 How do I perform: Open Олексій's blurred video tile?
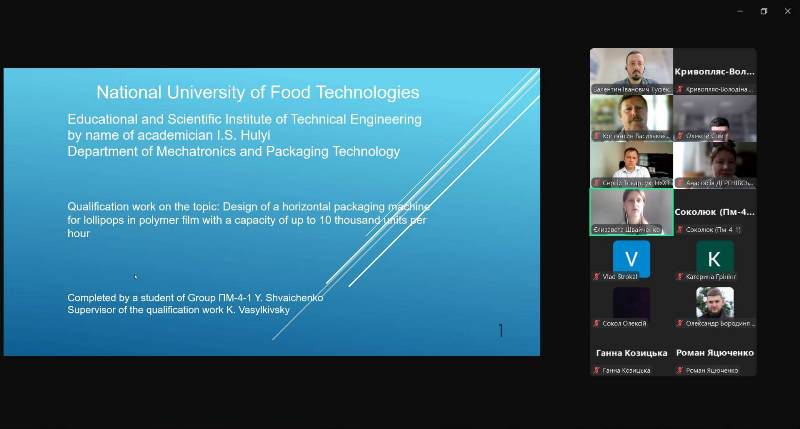point(715,118)
